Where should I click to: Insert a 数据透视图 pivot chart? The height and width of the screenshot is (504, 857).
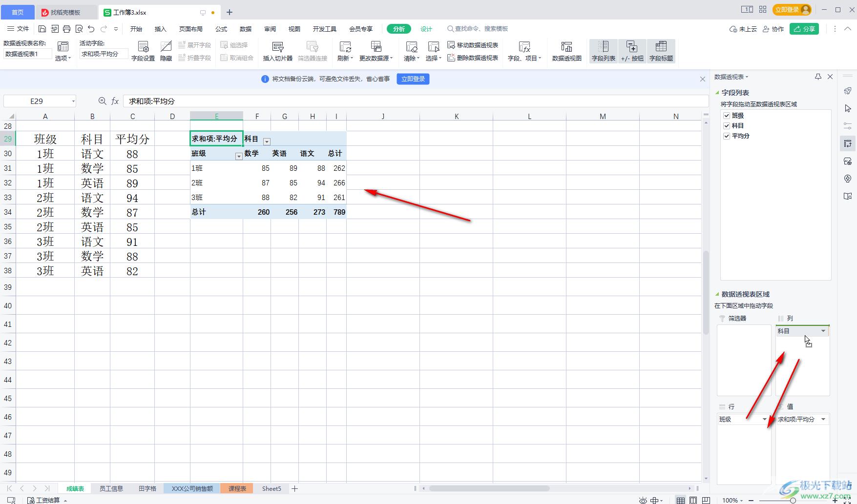tap(567, 51)
